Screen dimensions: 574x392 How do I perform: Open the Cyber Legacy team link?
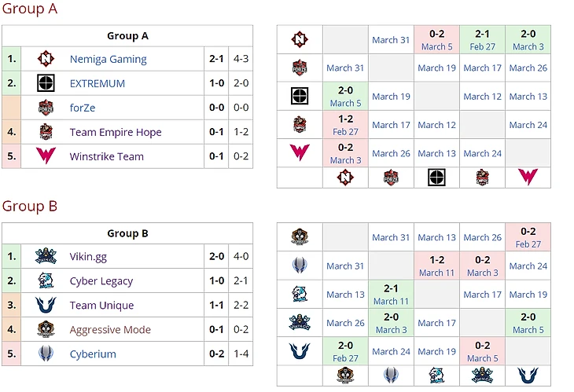pos(101,280)
